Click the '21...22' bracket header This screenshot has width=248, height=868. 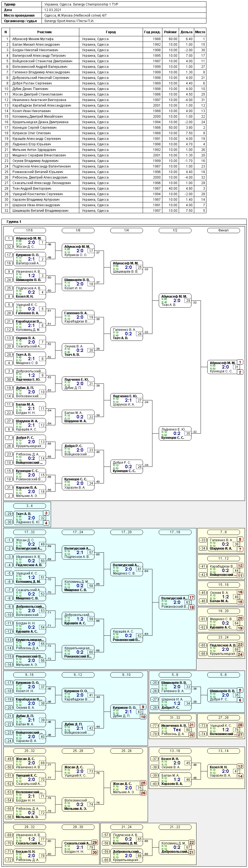[x=175, y=827]
